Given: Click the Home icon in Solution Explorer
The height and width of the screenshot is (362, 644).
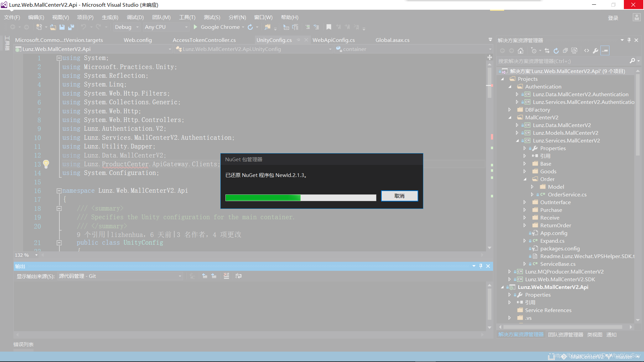Looking at the screenshot, I should 521,51.
